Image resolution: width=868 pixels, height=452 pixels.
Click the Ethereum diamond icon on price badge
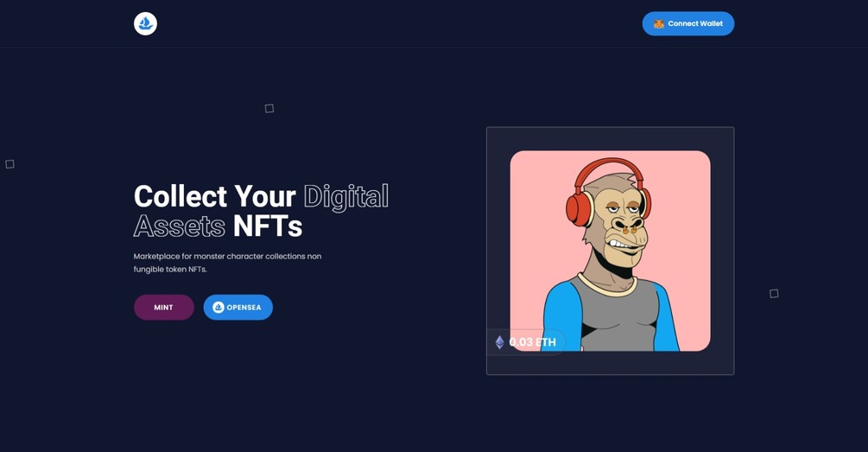pyautogui.click(x=500, y=342)
